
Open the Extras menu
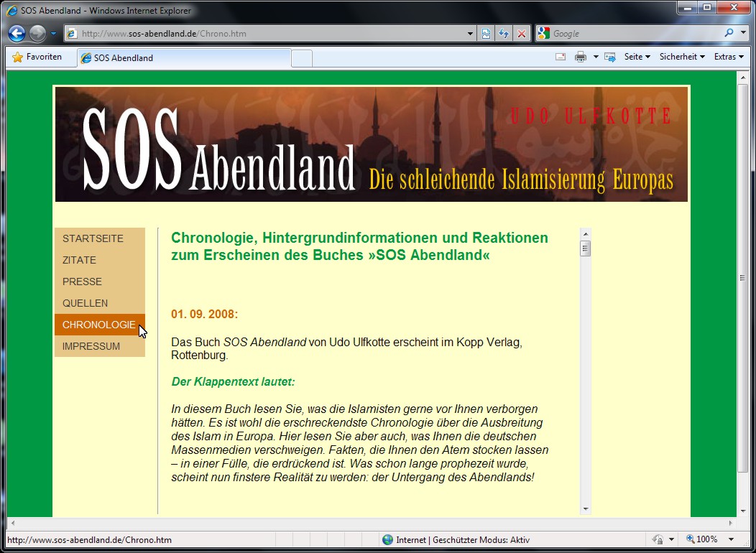click(x=729, y=57)
